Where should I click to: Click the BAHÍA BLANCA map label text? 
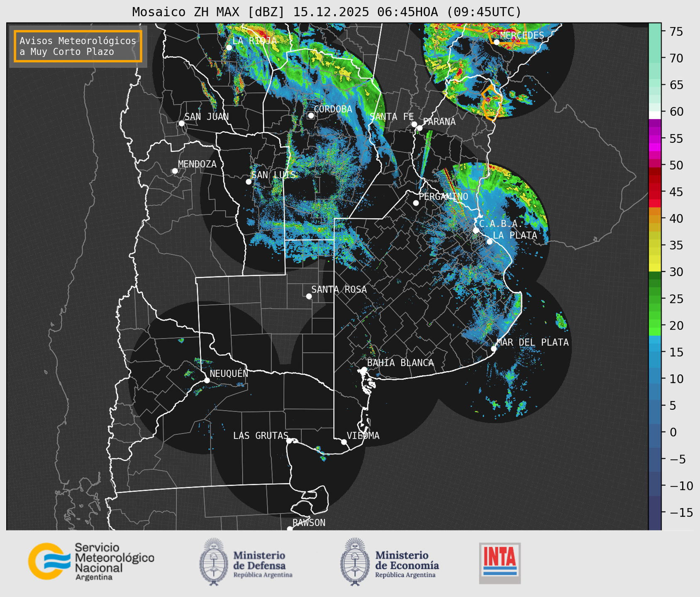[400, 363]
